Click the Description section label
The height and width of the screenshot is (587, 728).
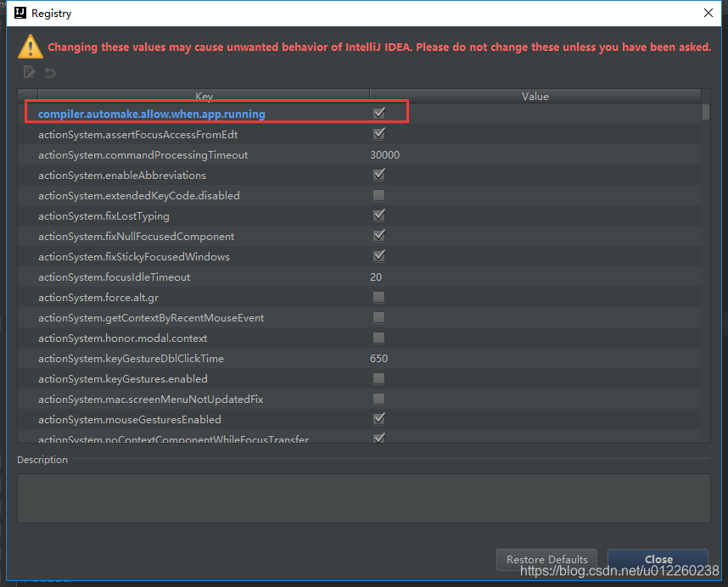[42, 460]
